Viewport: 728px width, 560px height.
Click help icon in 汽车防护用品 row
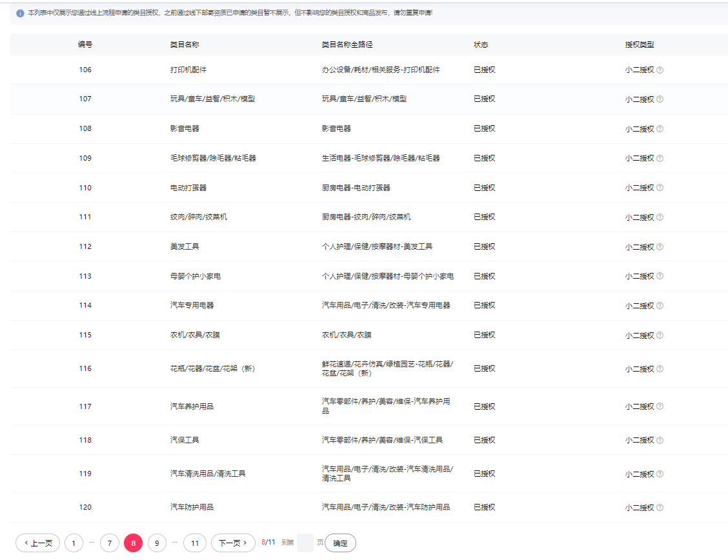(660, 508)
